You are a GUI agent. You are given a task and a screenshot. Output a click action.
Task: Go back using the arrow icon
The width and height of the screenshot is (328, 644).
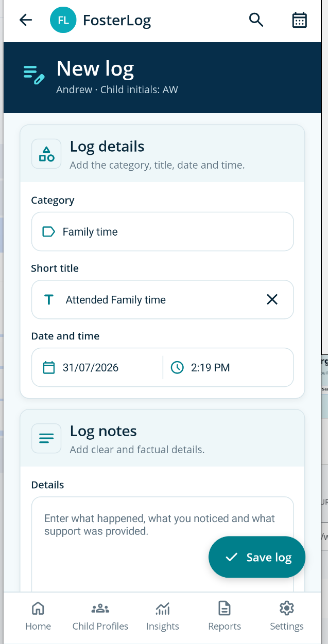coord(25,20)
